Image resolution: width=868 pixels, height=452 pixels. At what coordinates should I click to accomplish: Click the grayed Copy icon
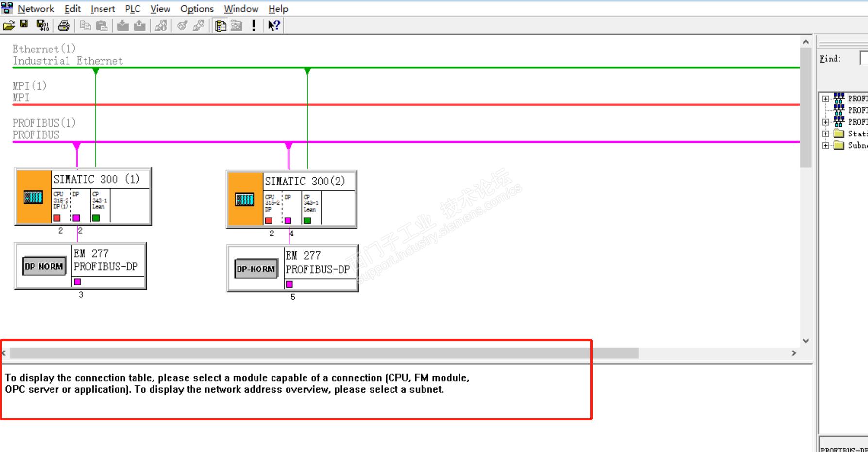tap(85, 26)
